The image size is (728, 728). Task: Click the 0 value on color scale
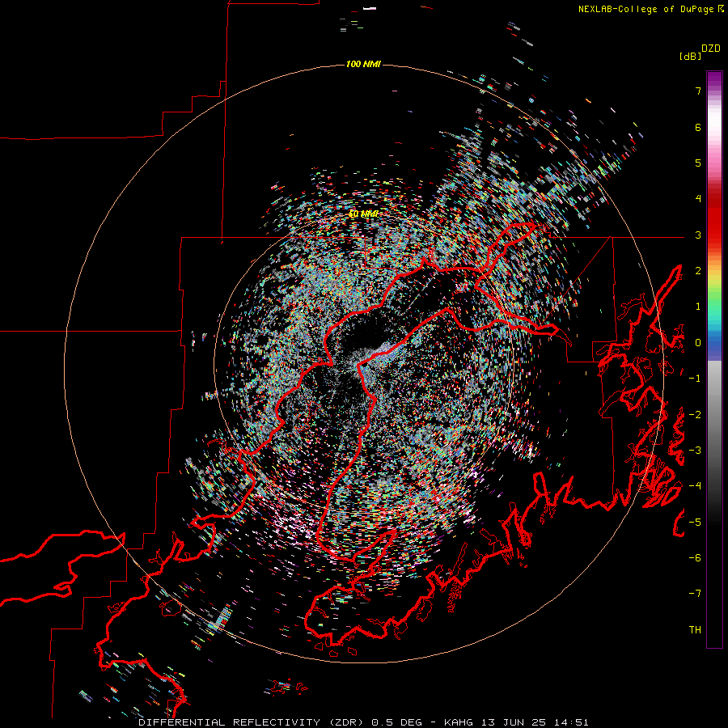pos(698,343)
